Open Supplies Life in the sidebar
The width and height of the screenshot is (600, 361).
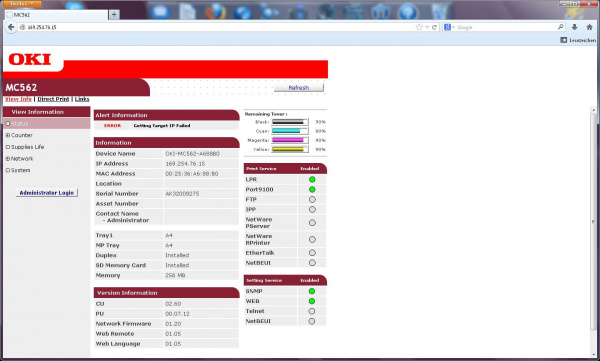click(25, 147)
